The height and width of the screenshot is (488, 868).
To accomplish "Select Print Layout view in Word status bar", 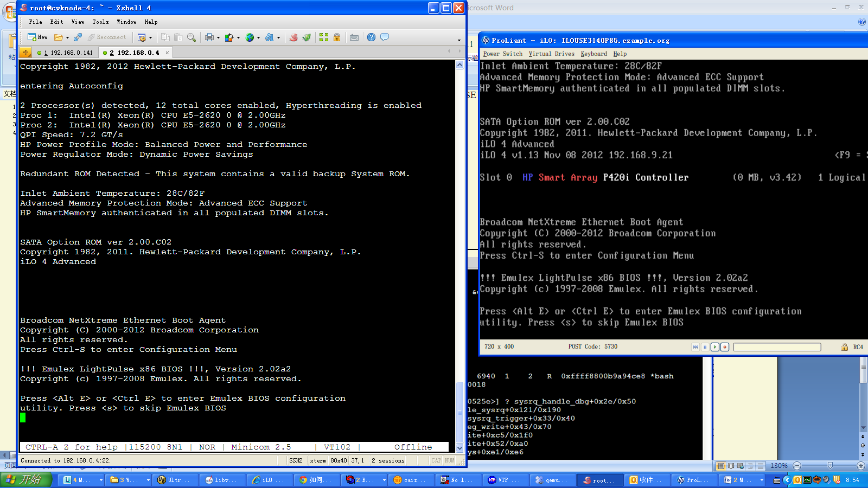I will click(x=721, y=466).
